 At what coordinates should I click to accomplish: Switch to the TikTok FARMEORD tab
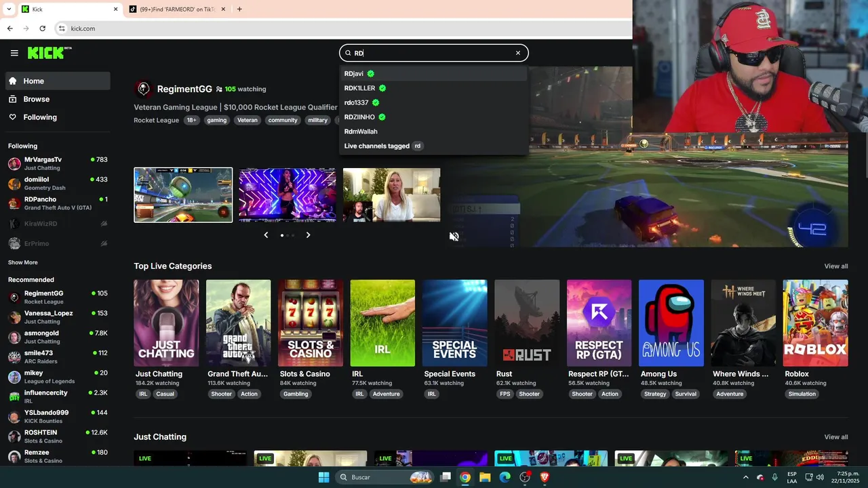coord(178,9)
